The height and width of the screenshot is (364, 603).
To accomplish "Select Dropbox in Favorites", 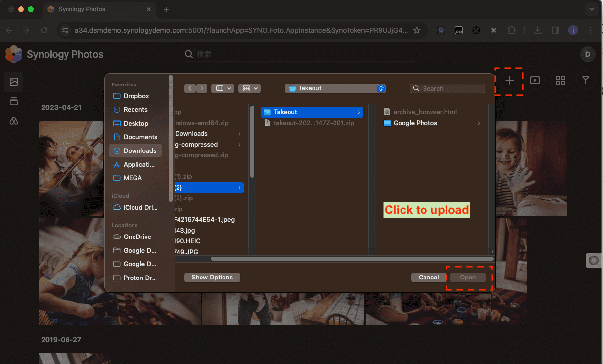I will (x=135, y=96).
